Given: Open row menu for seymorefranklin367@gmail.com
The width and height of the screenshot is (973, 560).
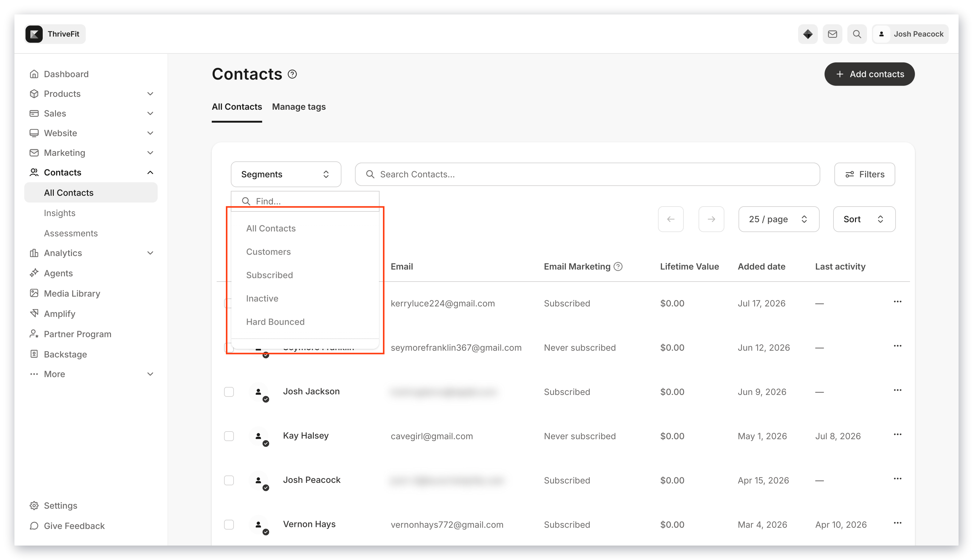Looking at the screenshot, I should pos(898,346).
